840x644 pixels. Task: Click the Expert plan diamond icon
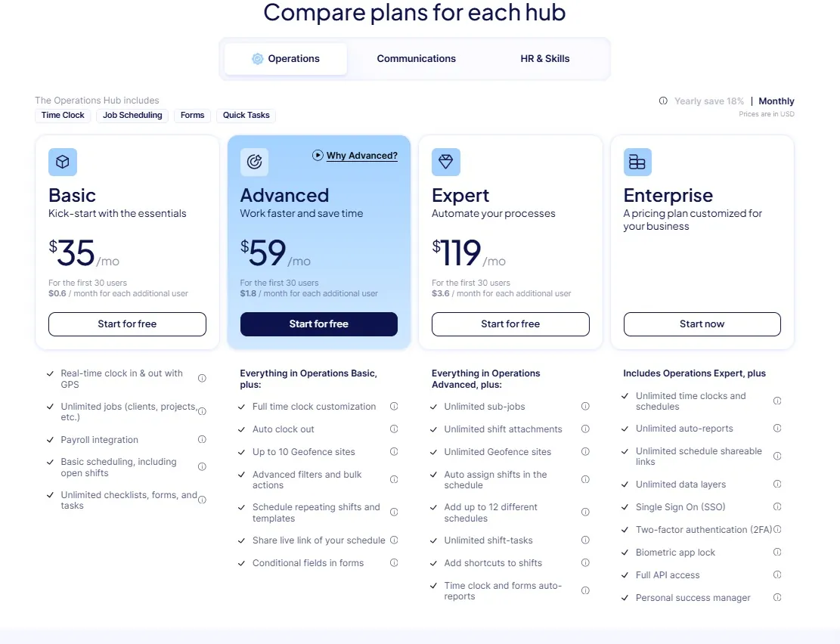click(446, 162)
